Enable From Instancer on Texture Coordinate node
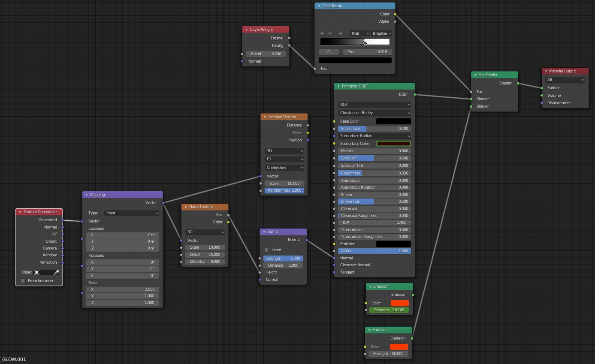 [x=22, y=280]
